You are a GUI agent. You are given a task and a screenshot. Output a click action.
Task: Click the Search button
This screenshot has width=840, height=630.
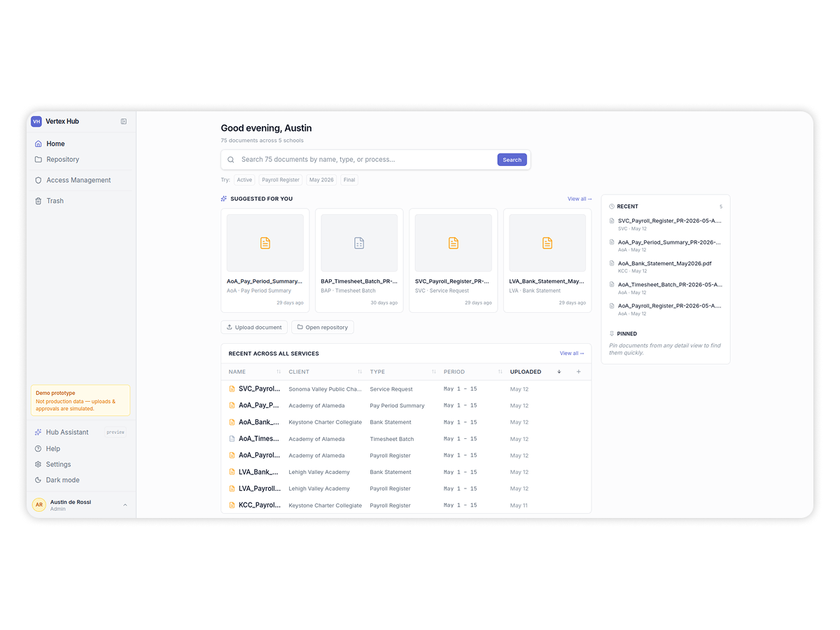point(512,160)
